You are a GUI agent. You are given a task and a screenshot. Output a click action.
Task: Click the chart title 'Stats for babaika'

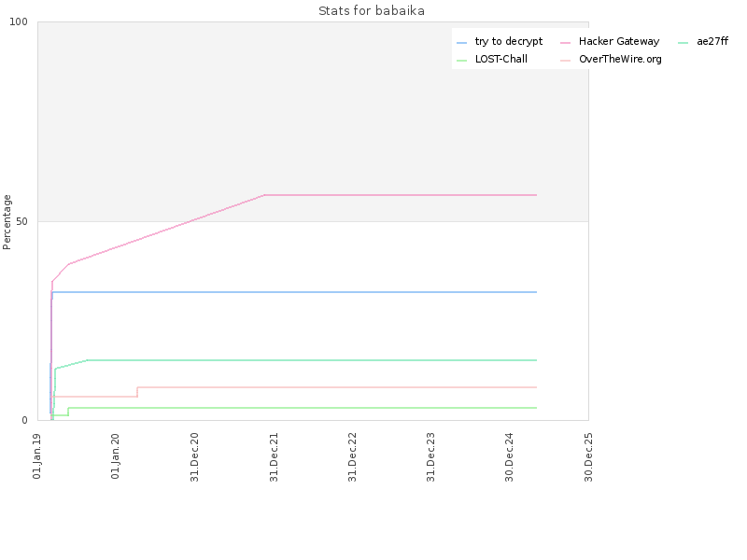(372, 11)
